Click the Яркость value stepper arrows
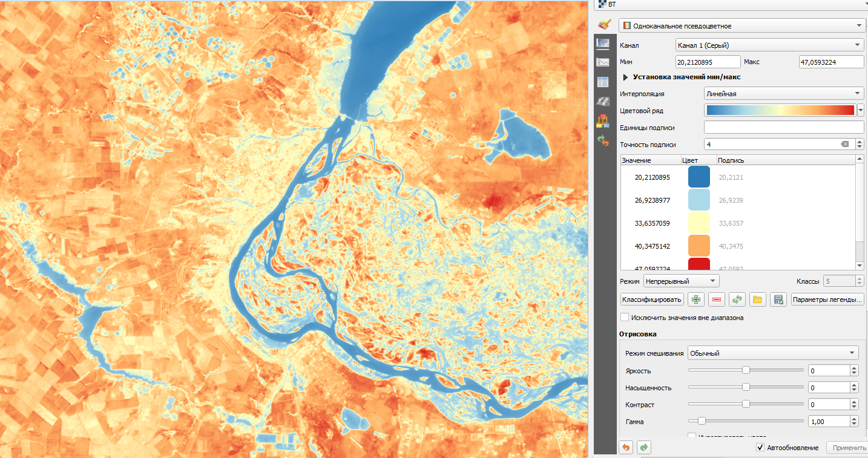Screen dimensions: 868x458 [x=854, y=370]
